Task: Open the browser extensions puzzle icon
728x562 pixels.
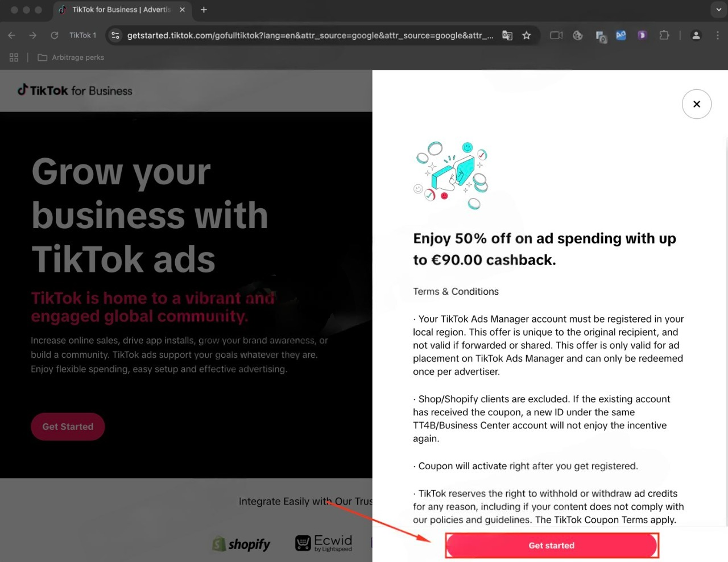Action: [664, 35]
